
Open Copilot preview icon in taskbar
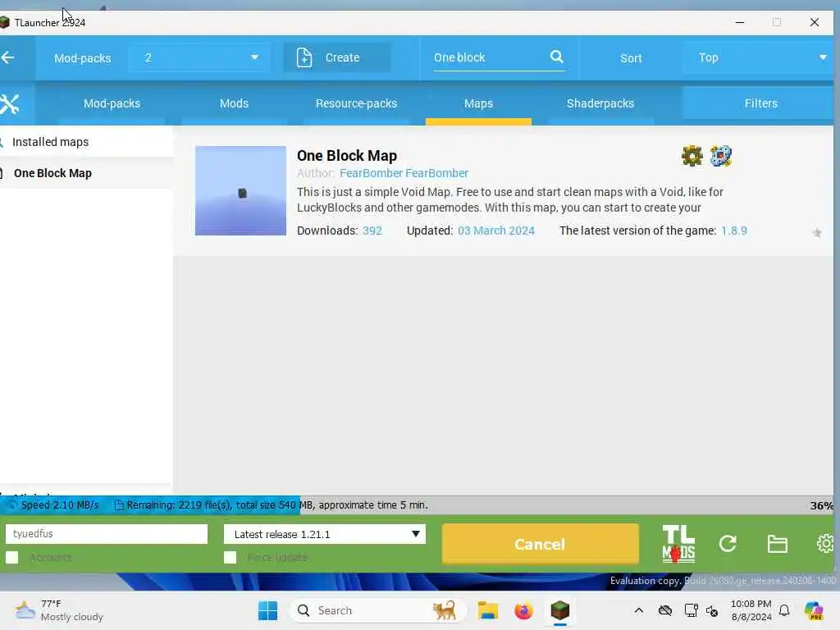click(x=814, y=610)
